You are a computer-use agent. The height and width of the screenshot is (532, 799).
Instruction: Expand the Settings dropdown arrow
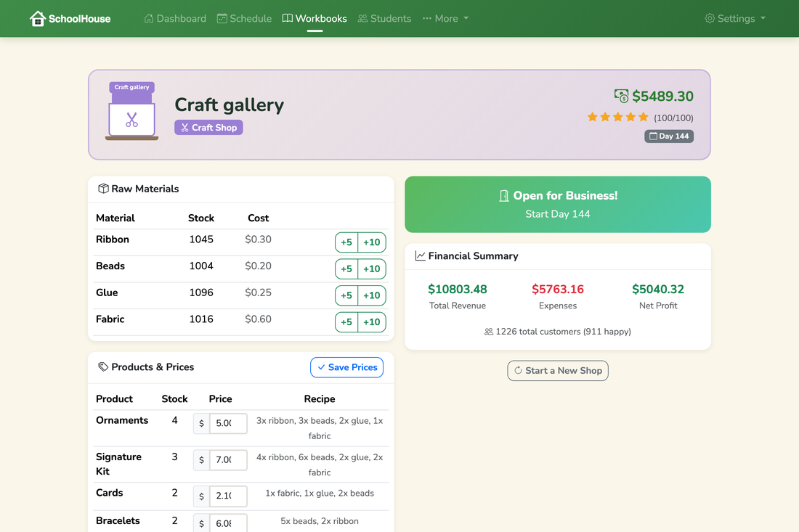point(763,18)
